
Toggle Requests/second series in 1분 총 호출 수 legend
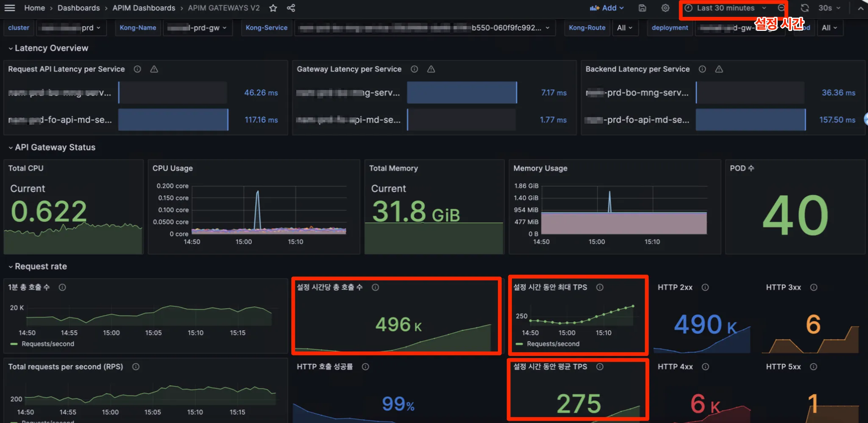[47, 344]
